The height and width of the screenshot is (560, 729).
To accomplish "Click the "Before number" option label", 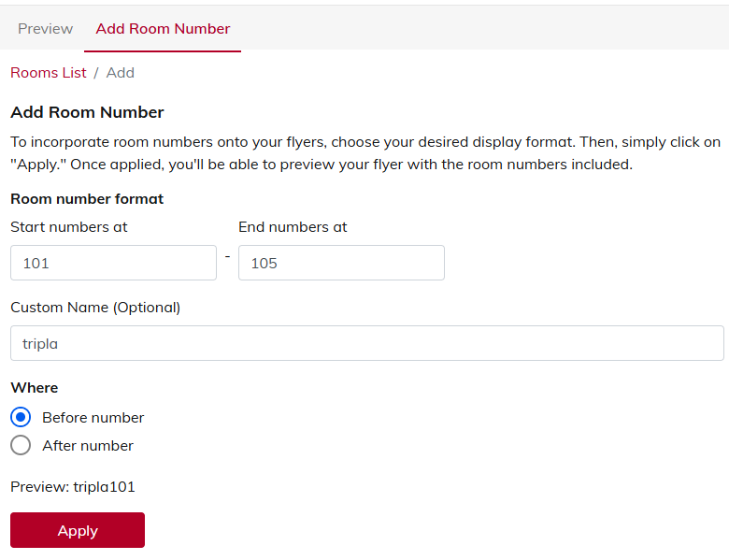I will [93, 418].
